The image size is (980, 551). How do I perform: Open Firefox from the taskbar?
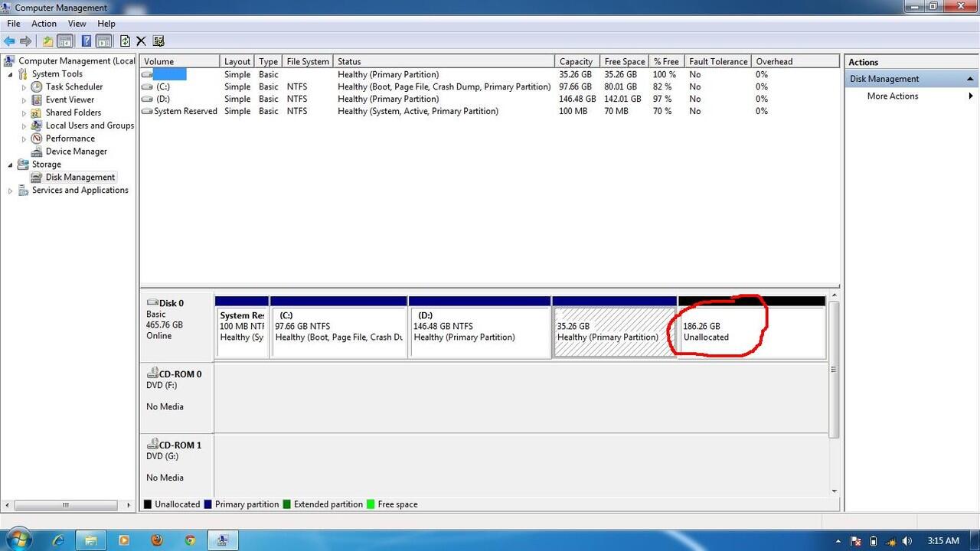click(157, 540)
